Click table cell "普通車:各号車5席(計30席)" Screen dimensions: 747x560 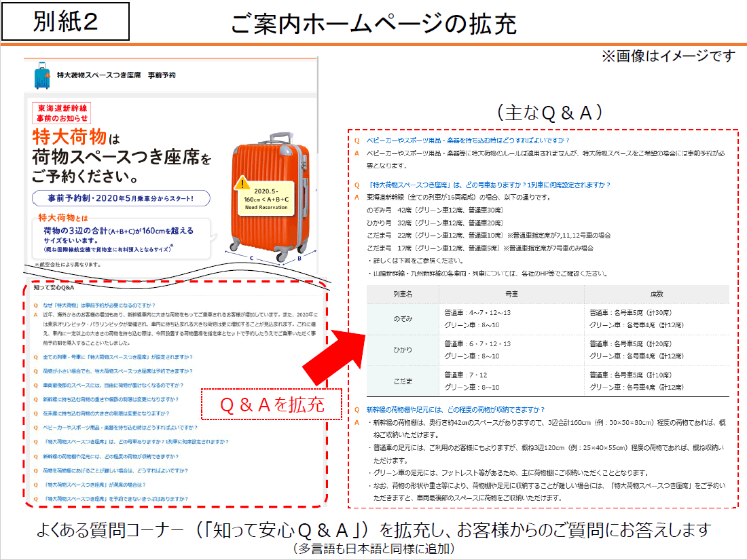click(x=630, y=313)
